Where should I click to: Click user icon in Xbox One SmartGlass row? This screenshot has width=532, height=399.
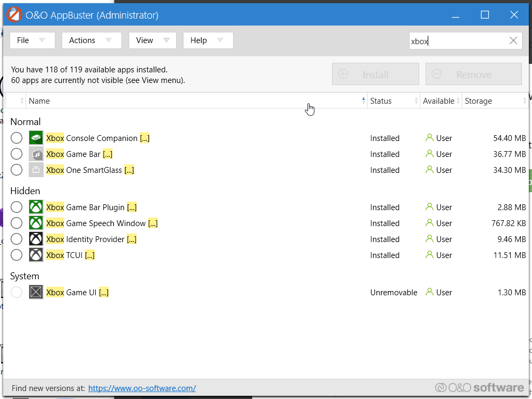click(429, 170)
